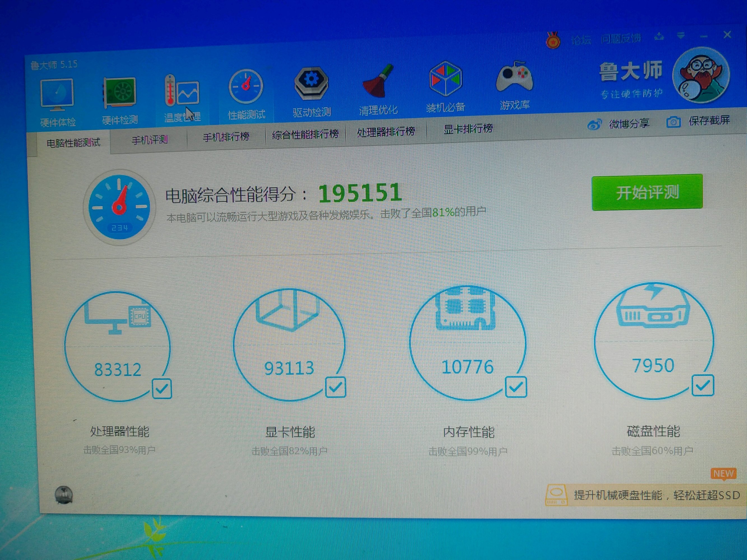This screenshot has width=747, height=560.
Task: Switch to 手机评测 tab
Action: tap(149, 139)
